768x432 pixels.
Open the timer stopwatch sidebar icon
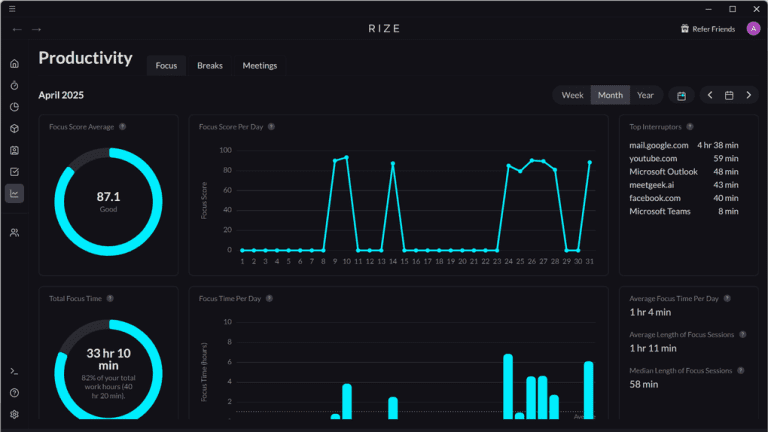click(14, 85)
